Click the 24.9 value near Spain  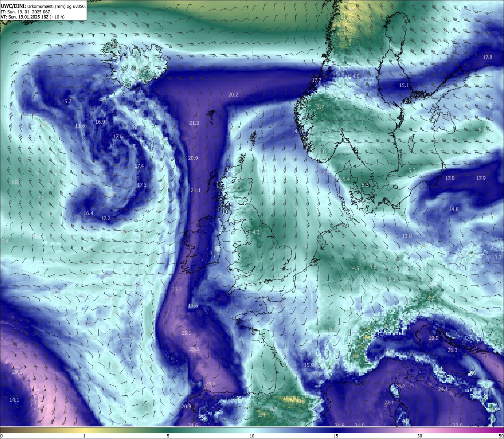click(x=210, y=383)
